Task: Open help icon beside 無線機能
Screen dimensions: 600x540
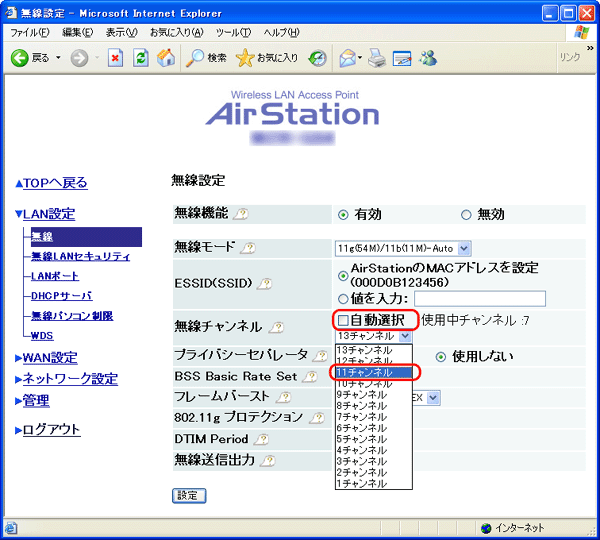Action: [241, 214]
